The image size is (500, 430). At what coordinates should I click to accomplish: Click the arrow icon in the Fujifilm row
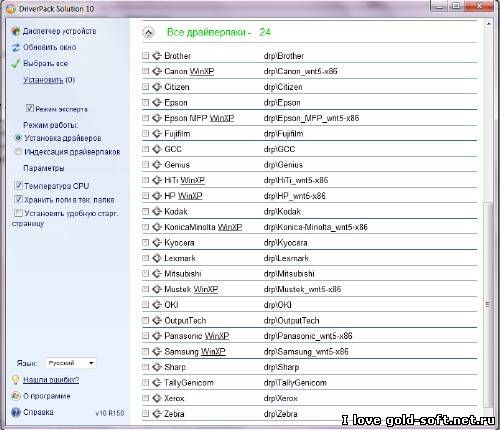pyautogui.click(x=157, y=133)
